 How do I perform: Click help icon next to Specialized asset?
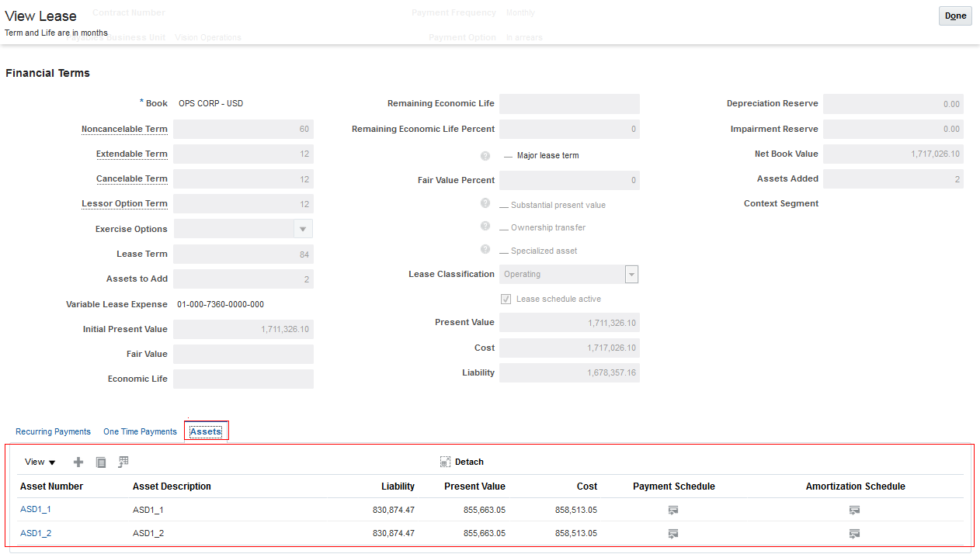tap(485, 249)
